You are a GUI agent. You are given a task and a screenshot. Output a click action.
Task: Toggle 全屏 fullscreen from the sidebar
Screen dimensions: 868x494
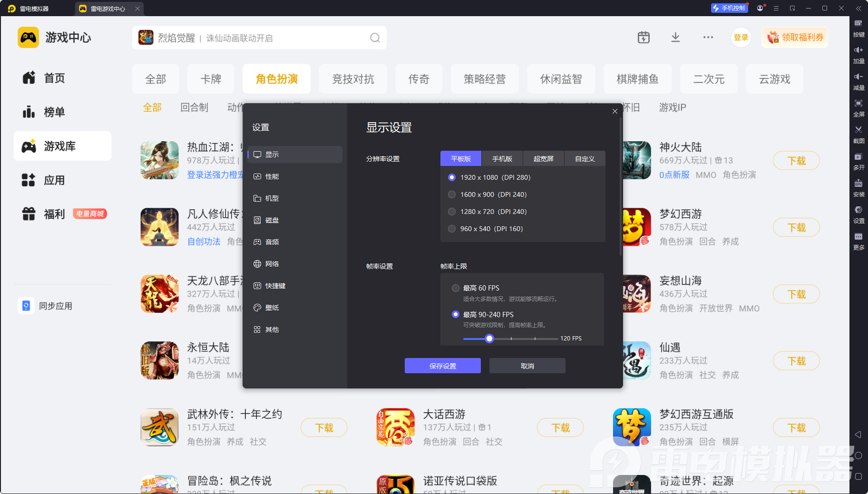pyautogui.click(x=858, y=108)
